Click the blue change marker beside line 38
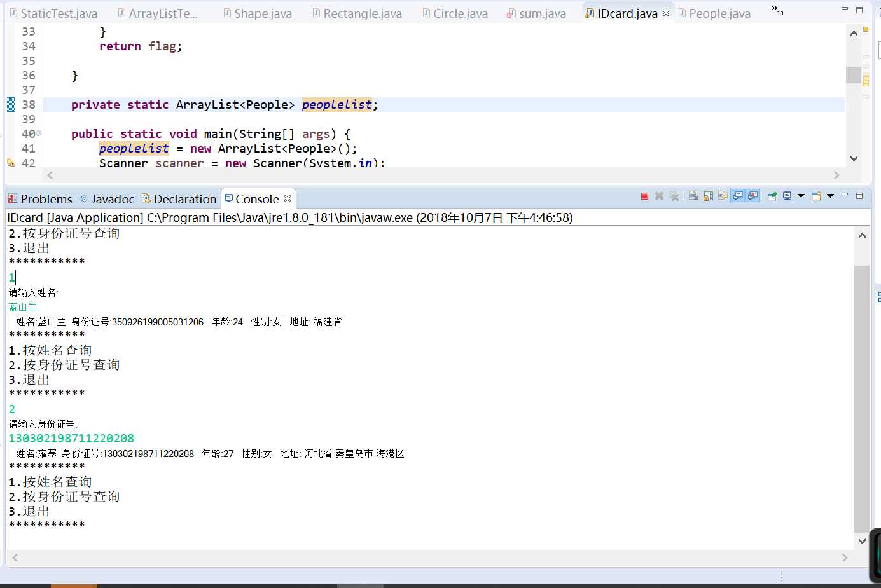Image resolution: width=881 pixels, height=588 pixels. tap(11, 104)
